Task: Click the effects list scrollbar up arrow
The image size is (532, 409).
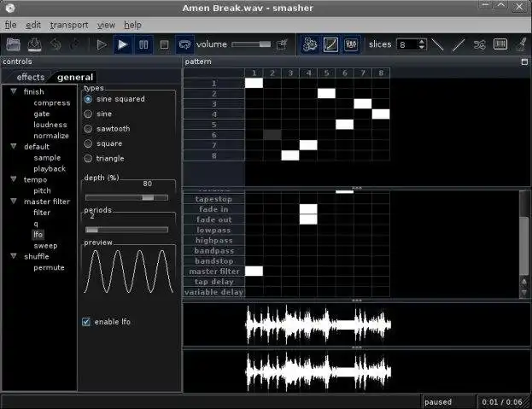Action: click(524, 282)
